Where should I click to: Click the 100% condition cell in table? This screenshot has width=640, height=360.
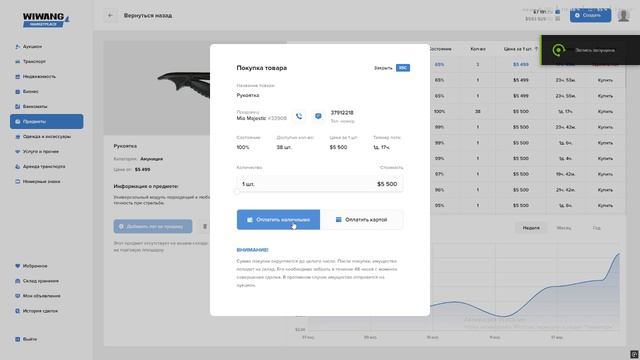point(439,111)
